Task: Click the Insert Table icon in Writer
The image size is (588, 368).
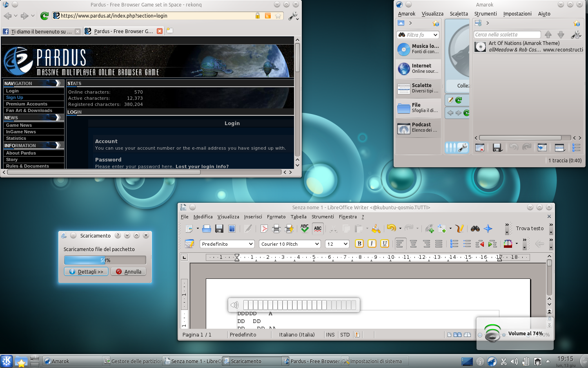Action: coord(442,229)
